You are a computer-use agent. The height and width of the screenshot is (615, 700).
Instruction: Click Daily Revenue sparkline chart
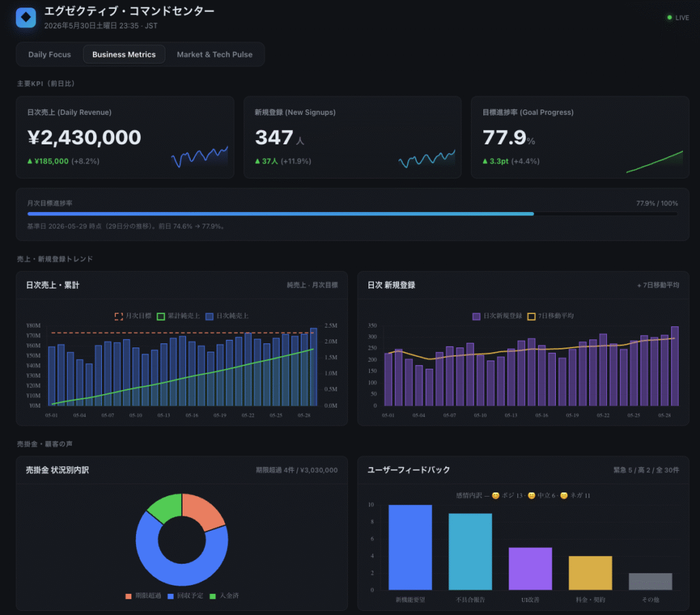pos(200,157)
